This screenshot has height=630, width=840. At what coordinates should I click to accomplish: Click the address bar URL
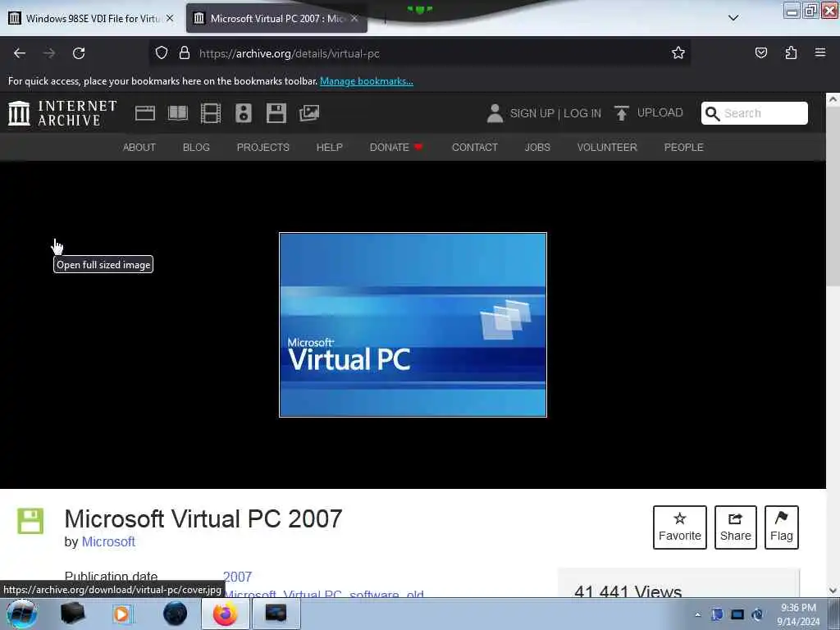coord(290,53)
